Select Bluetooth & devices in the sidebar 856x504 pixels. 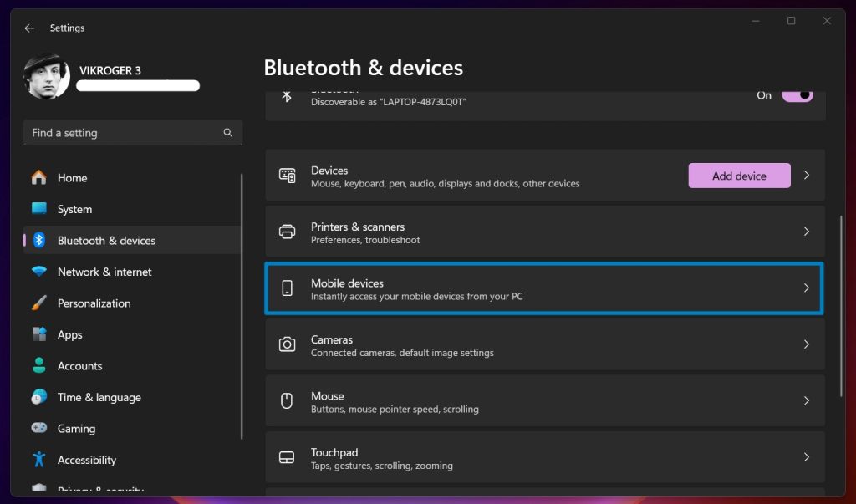[104, 240]
